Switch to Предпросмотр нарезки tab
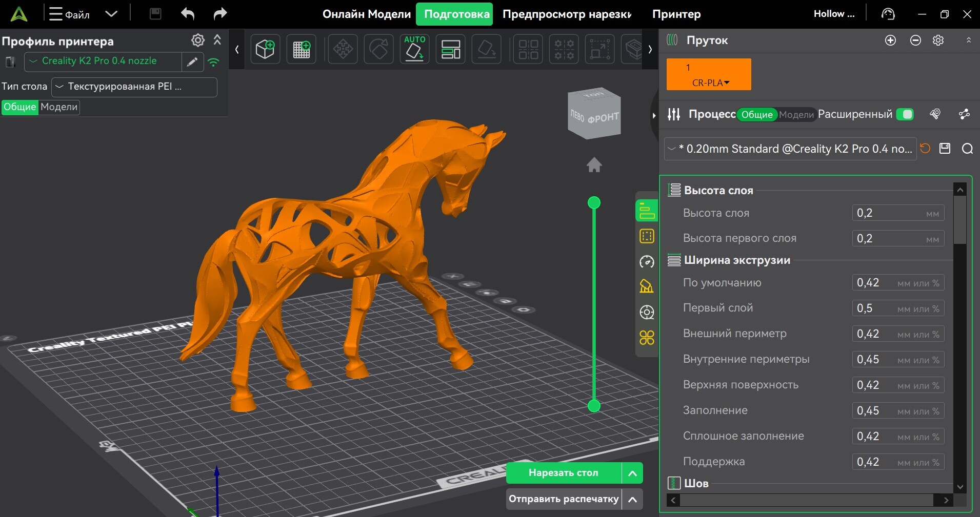Image resolution: width=980 pixels, height=517 pixels. (567, 14)
